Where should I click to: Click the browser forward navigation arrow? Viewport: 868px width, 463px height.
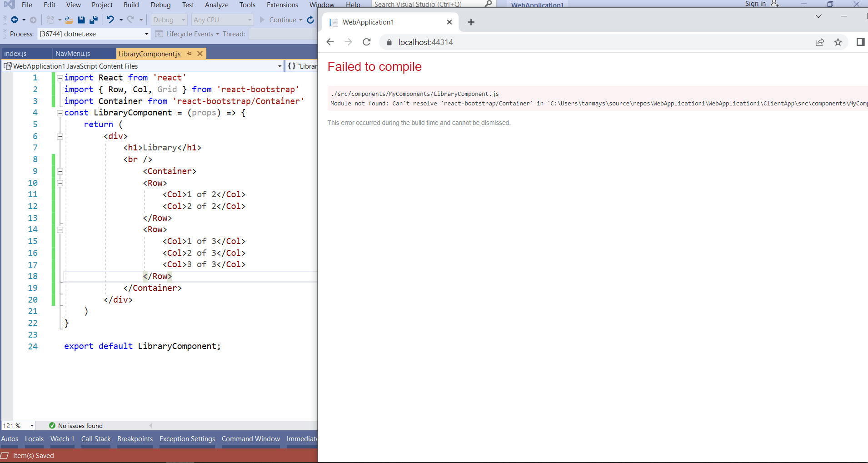348,42
